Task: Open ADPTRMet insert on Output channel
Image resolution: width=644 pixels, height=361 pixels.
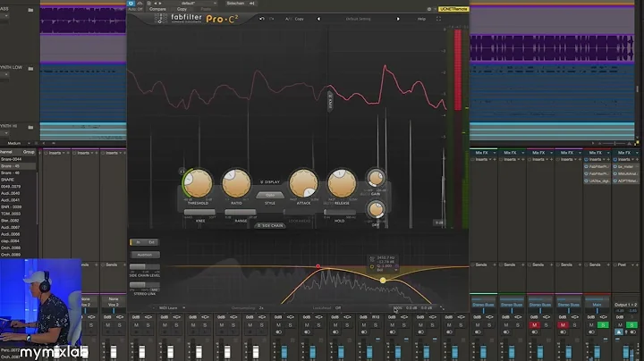Action: point(625,180)
